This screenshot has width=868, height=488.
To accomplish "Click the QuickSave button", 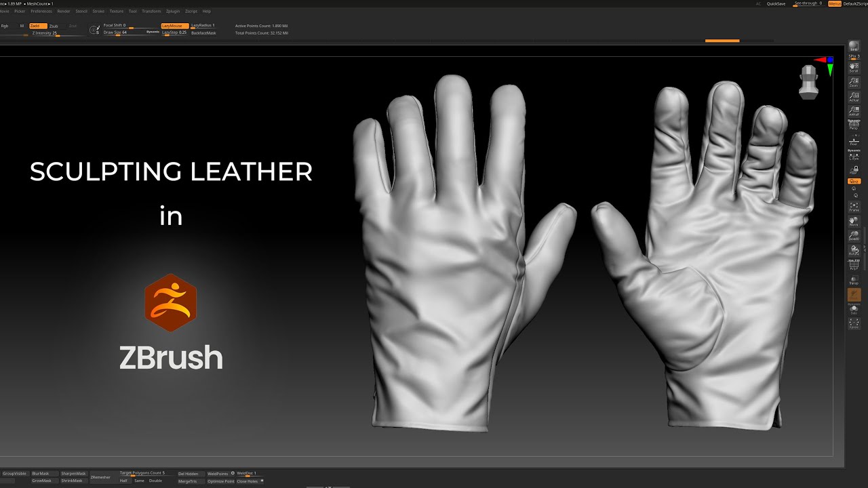I will pos(776,3).
